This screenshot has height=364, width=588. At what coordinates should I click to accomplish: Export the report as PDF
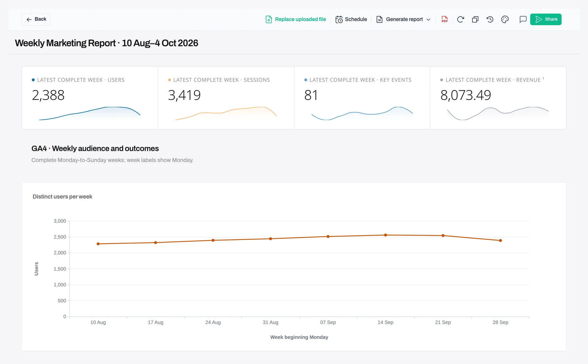445,19
